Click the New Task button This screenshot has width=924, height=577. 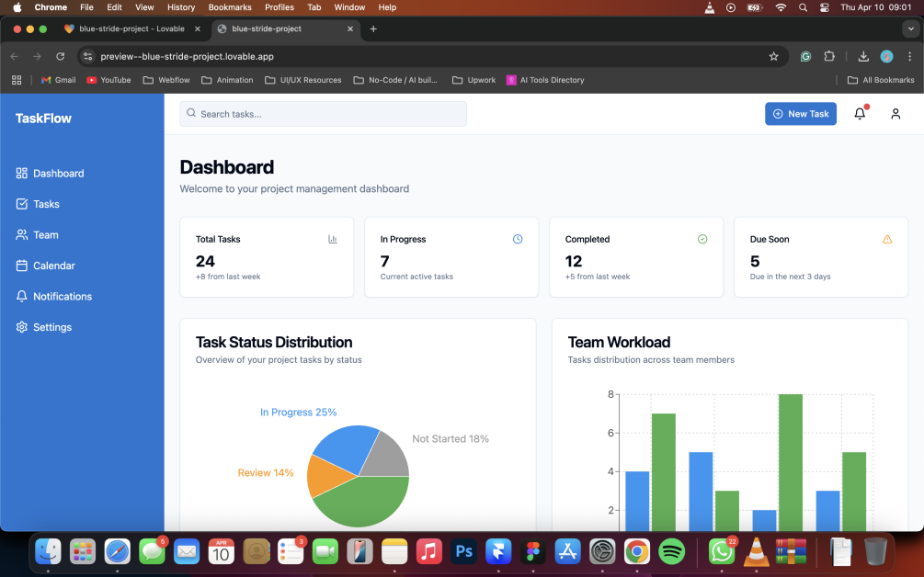click(x=800, y=114)
